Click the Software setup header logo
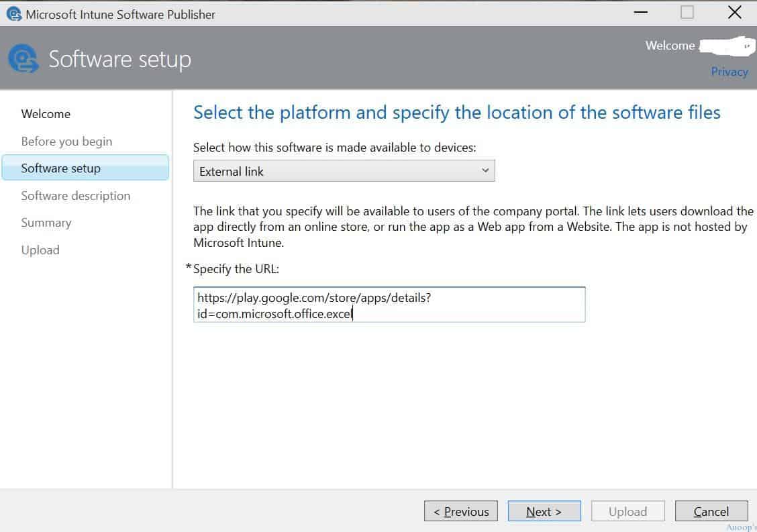This screenshot has width=757, height=532. tap(23, 59)
